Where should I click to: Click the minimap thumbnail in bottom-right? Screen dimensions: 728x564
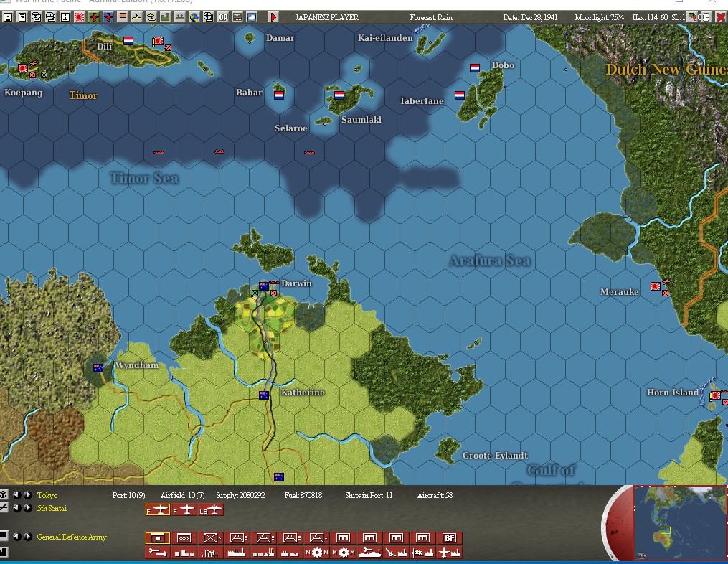(x=679, y=523)
